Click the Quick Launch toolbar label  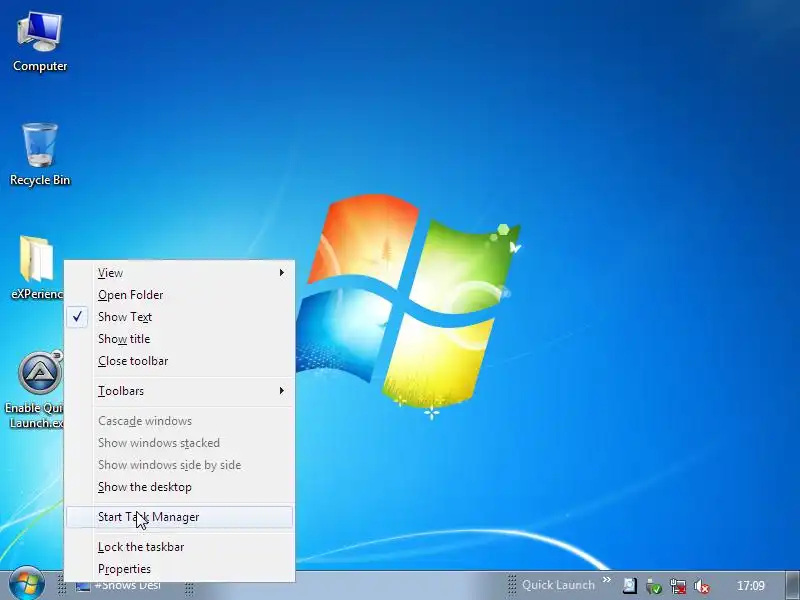pyautogui.click(x=558, y=585)
